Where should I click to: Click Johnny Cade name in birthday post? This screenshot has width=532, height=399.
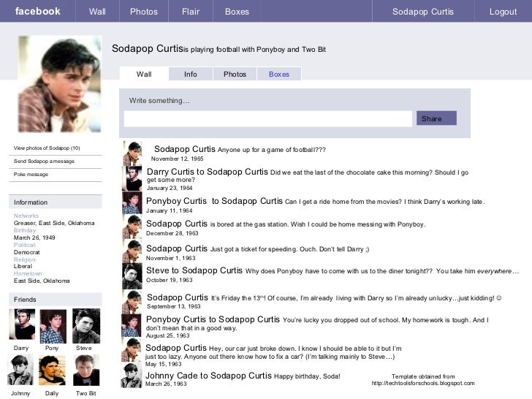coord(172,376)
